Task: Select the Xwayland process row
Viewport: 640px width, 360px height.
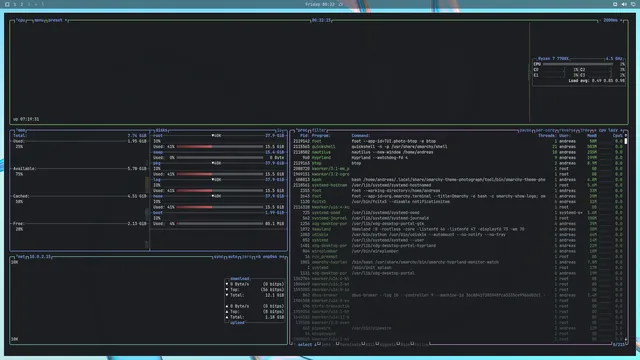Action: (x=459, y=229)
